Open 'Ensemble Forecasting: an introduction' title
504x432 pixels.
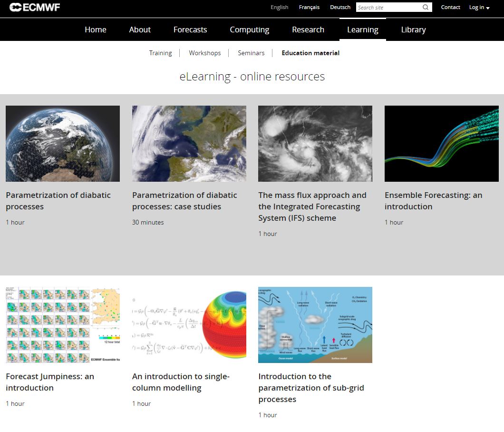433,201
